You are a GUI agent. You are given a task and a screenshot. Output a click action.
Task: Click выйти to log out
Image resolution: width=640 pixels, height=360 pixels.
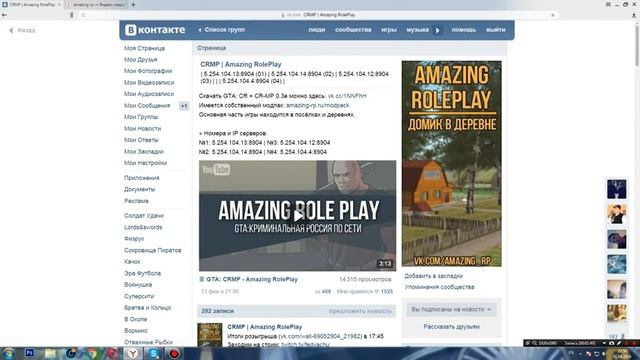pos(496,30)
